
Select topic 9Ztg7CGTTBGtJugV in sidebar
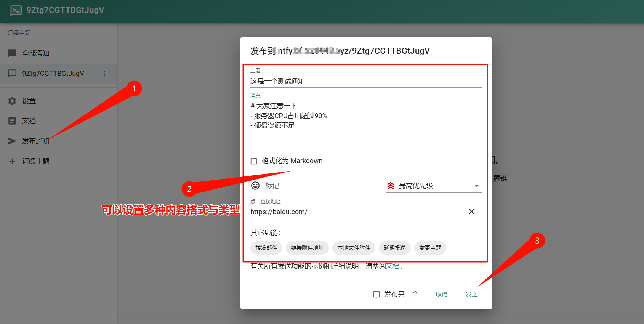[59, 74]
